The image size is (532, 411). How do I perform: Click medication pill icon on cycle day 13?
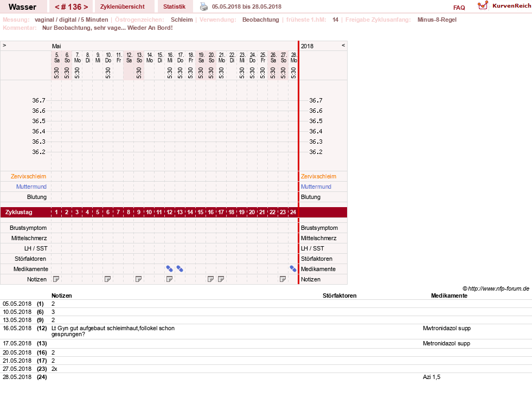tap(180, 269)
